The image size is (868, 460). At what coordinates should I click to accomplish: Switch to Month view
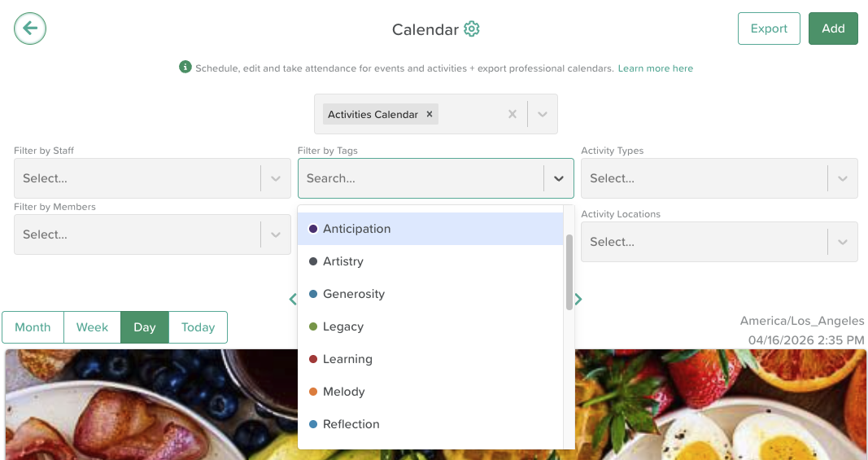pyautogui.click(x=33, y=327)
